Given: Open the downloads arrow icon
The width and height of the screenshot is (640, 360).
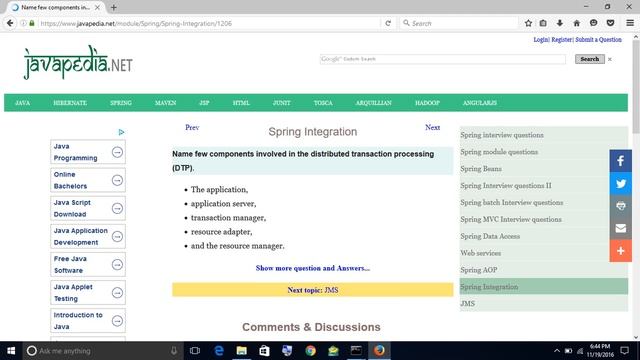Looking at the screenshot, I should click(560, 23).
